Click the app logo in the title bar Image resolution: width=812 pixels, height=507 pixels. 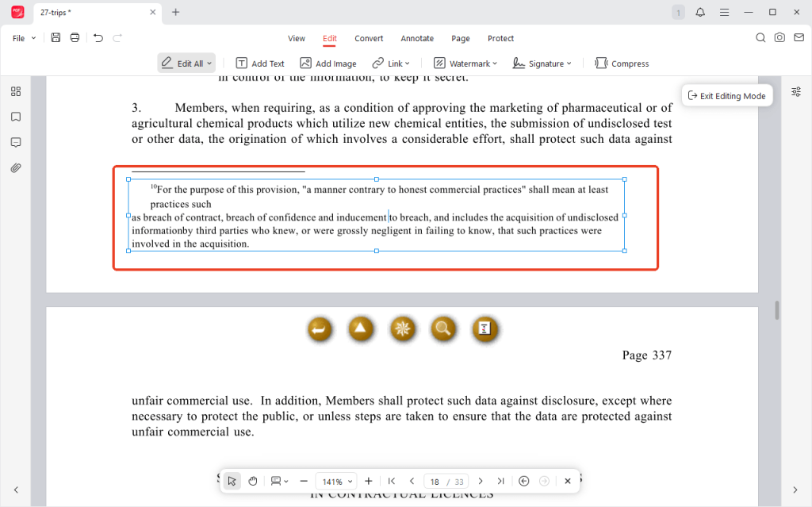17,12
